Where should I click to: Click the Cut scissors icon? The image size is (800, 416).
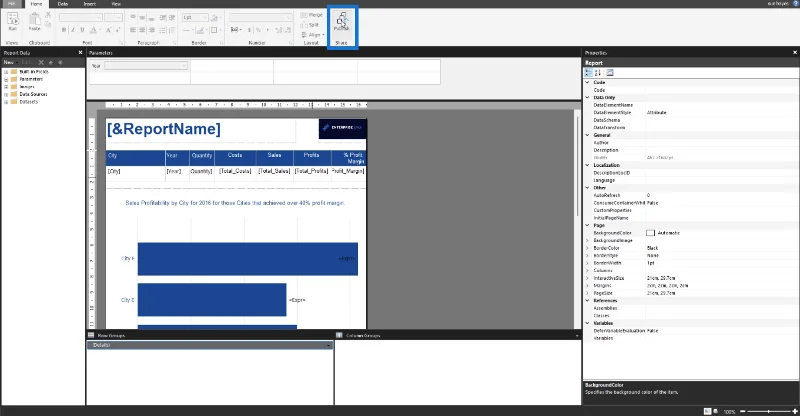(48, 15)
